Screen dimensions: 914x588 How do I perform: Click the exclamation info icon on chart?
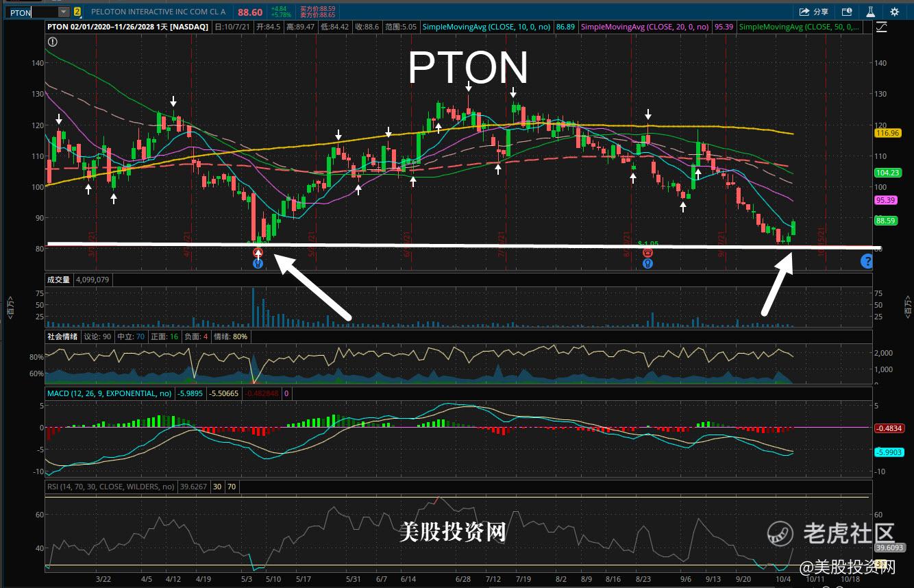53,42
